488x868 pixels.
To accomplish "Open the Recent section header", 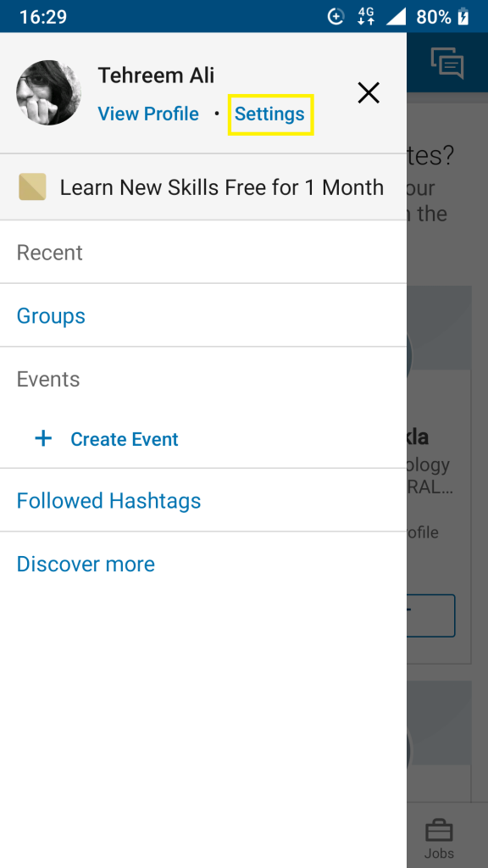I will point(49,252).
